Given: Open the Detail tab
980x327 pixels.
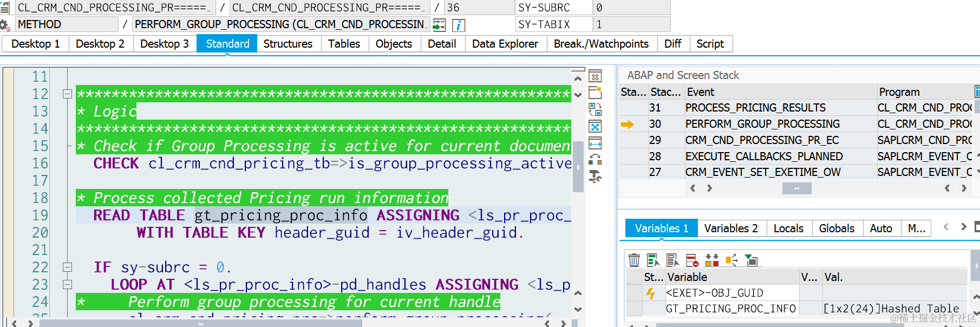Looking at the screenshot, I should 442,44.
